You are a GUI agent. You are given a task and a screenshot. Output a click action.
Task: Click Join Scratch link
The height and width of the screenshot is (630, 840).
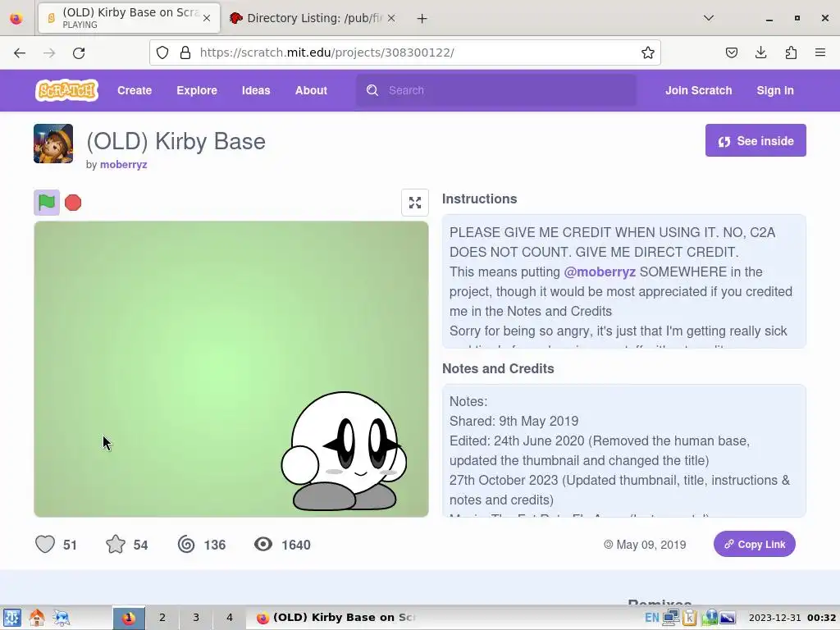(x=699, y=90)
